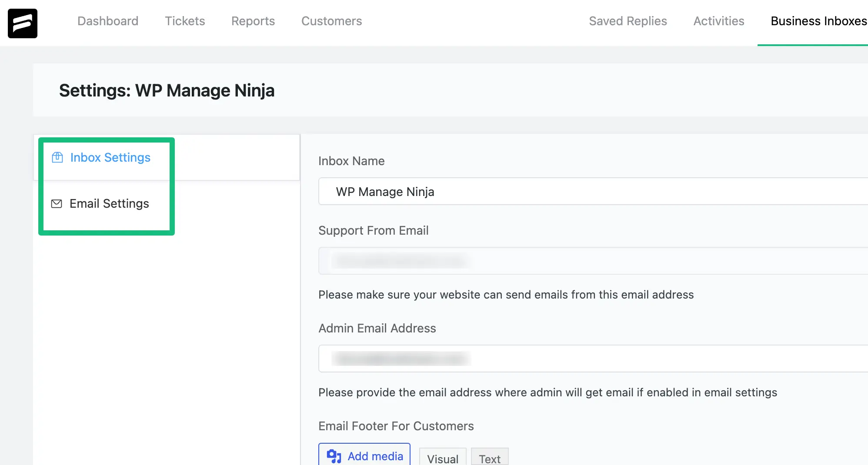Open the Dashboard menu
The width and height of the screenshot is (868, 465).
[108, 21]
